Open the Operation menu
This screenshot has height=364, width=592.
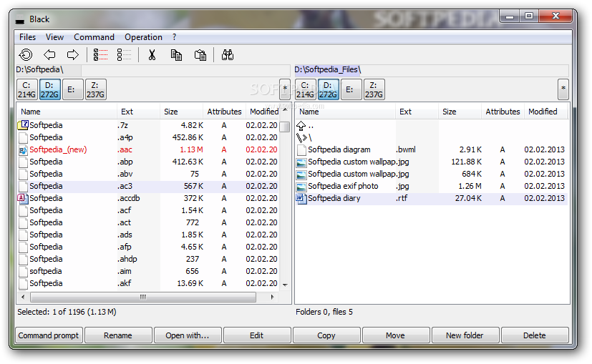[143, 37]
